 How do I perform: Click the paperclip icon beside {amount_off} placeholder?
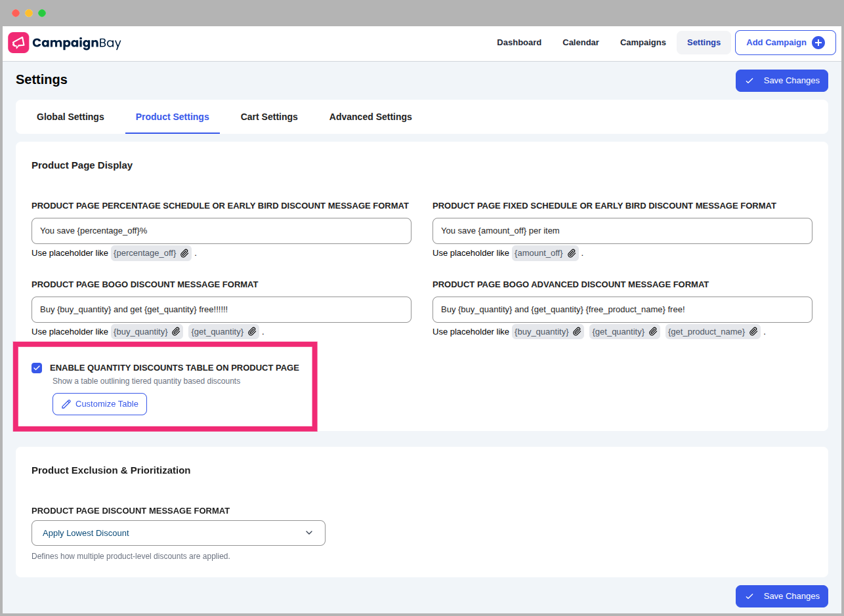pos(572,253)
